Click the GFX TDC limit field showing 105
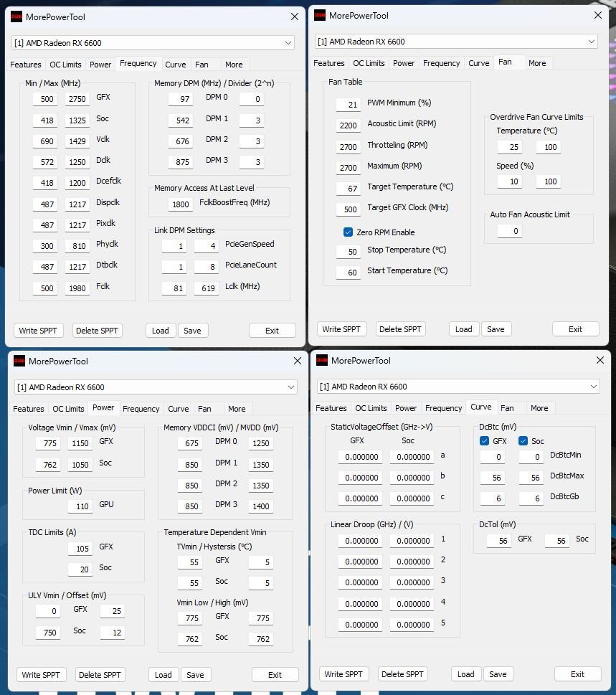The height and width of the screenshot is (695, 616). click(80, 548)
